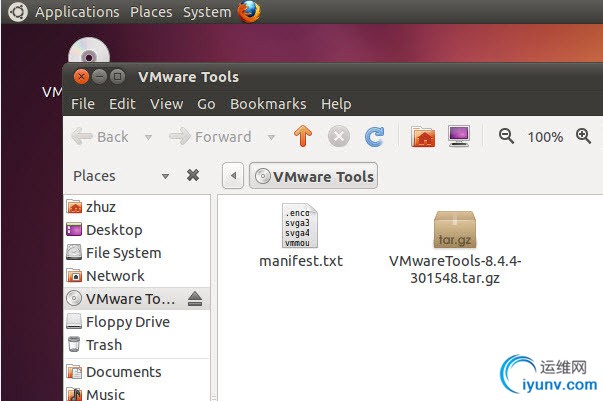
Task: Close the Places sidebar pane
Action: [193, 175]
